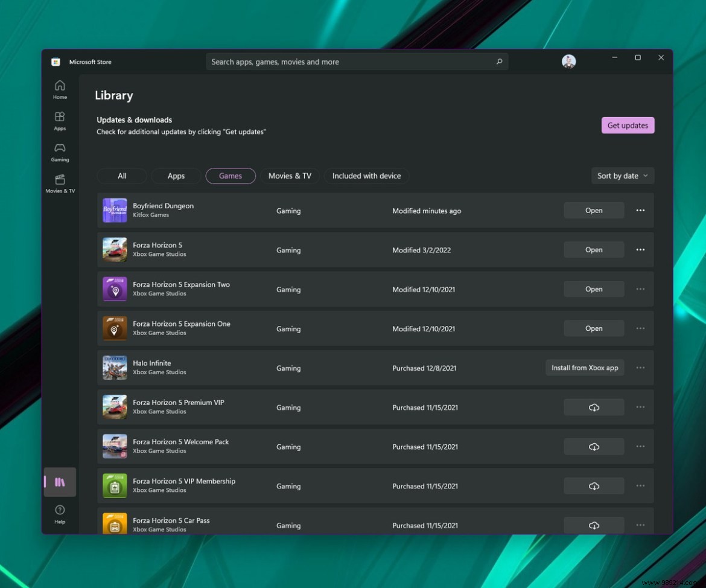Open the ellipsis menu for Boyfriend Dungeon
The width and height of the screenshot is (706, 588).
[x=640, y=210]
